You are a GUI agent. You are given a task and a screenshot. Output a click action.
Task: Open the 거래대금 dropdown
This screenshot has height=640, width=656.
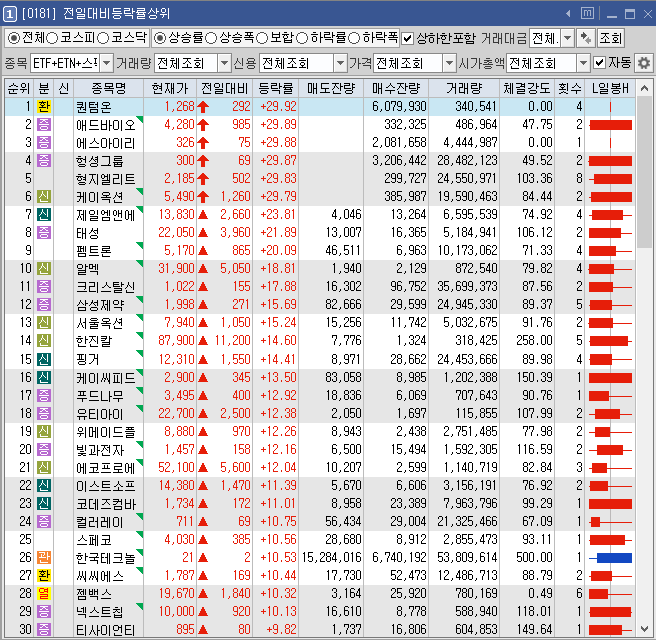[x=567, y=38]
